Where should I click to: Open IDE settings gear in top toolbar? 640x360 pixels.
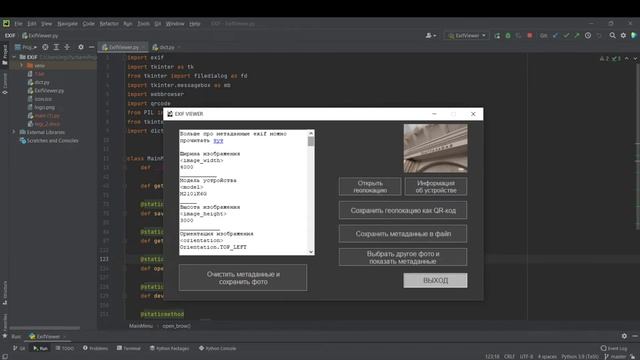[623, 36]
